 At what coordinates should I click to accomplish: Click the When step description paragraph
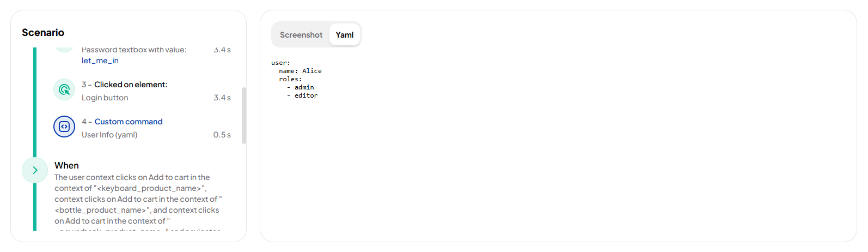(136, 199)
